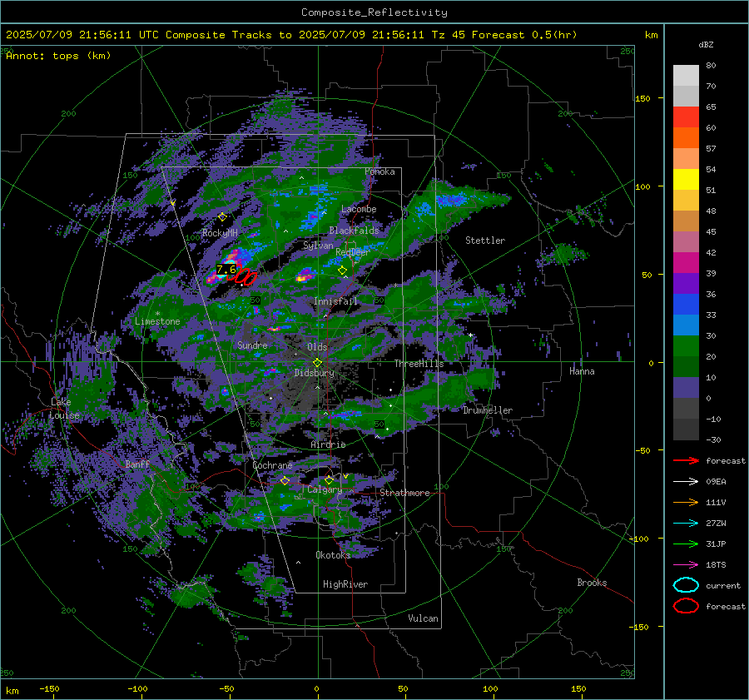Click the yellow diamond marker above Calgary
The width and height of the screenshot is (749, 700).
(x=329, y=479)
